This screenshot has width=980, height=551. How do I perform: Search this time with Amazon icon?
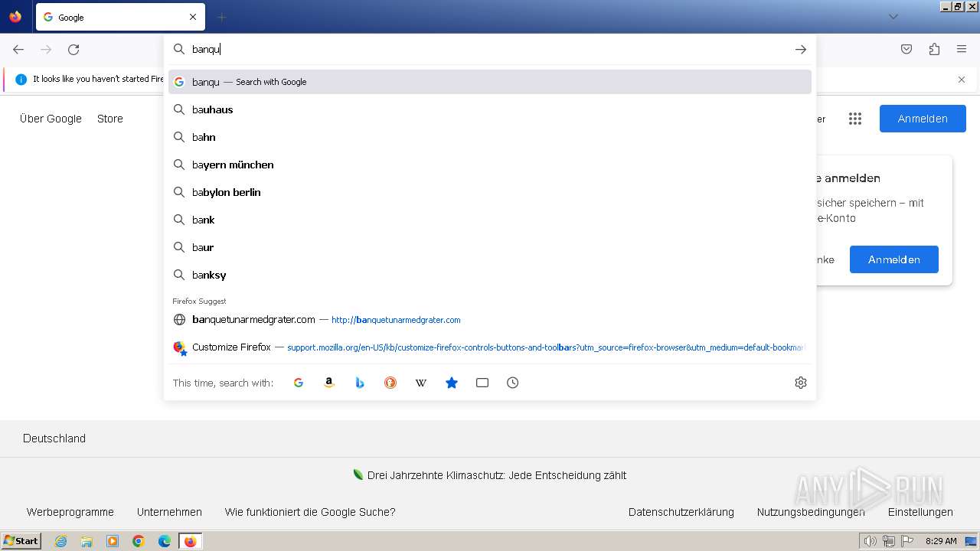[x=329, y=383]
